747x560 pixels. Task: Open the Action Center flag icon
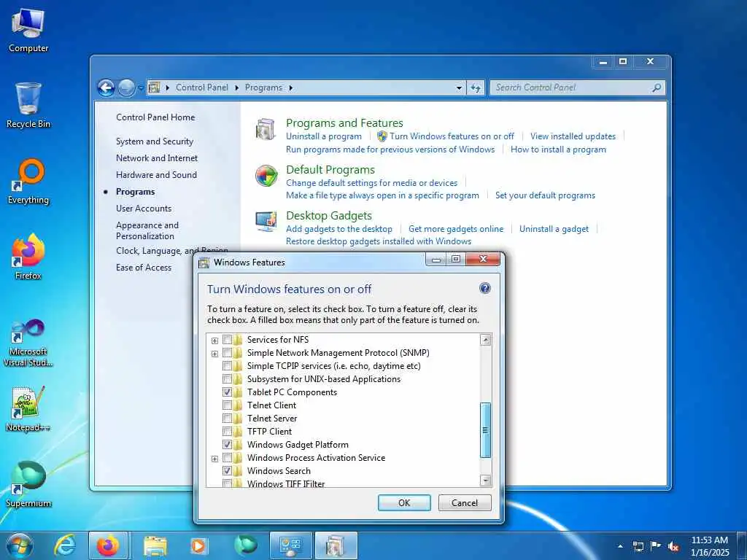coord(656,546)
